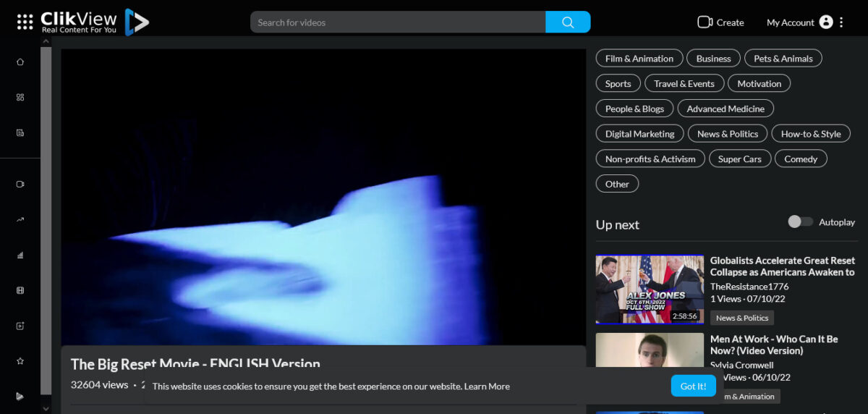The width and height of the screenshot is (868, 414).
Task: Accept cookies with Got It! button
Action: tap(692, 386)
